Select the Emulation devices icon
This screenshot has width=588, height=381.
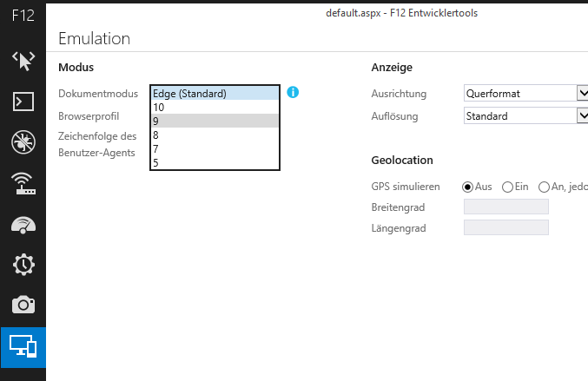(23, 347)
